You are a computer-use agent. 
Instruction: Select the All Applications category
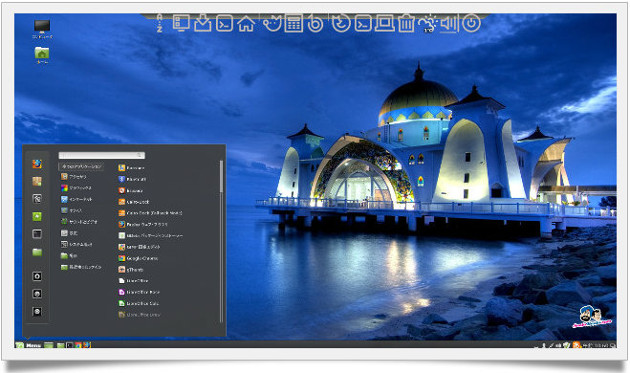(x=82, y=166)
